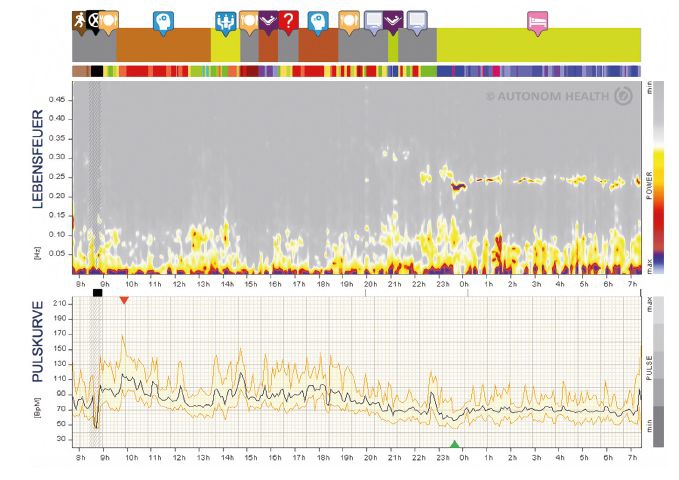This screenshot has width=679, height=480.
Task: Click the brown walking person activity icon
Action: 80,18
